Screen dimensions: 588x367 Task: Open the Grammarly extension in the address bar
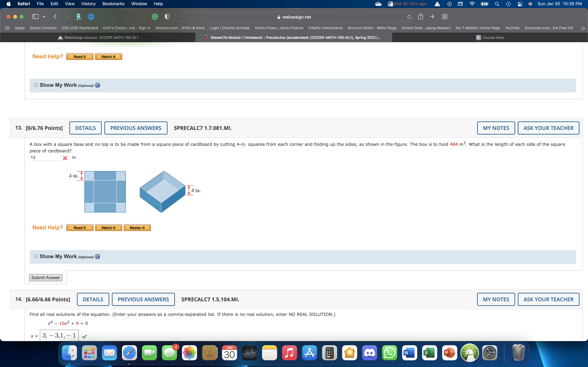(x=155, y=17)
